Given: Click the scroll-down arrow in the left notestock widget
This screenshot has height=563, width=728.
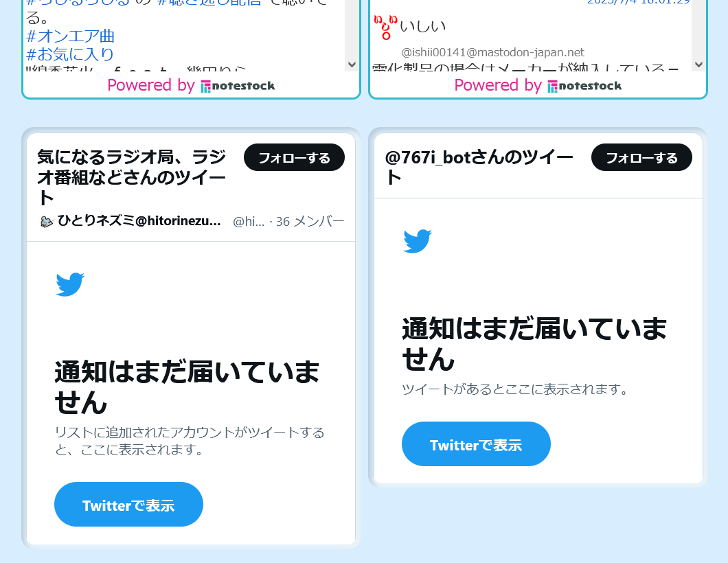Looking at the screenshot, I should point(352,65).
